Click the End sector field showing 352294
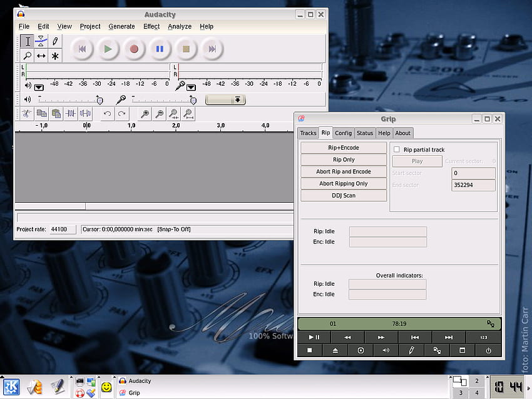Image resolution: width=532 pixels, height=399 pixels. (473, 185)
